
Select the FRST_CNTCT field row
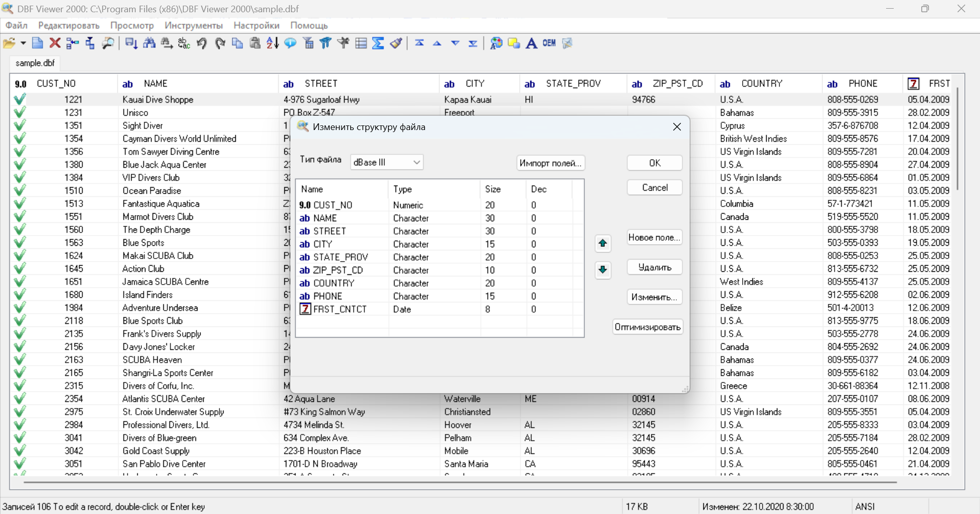tap(339, 309)
